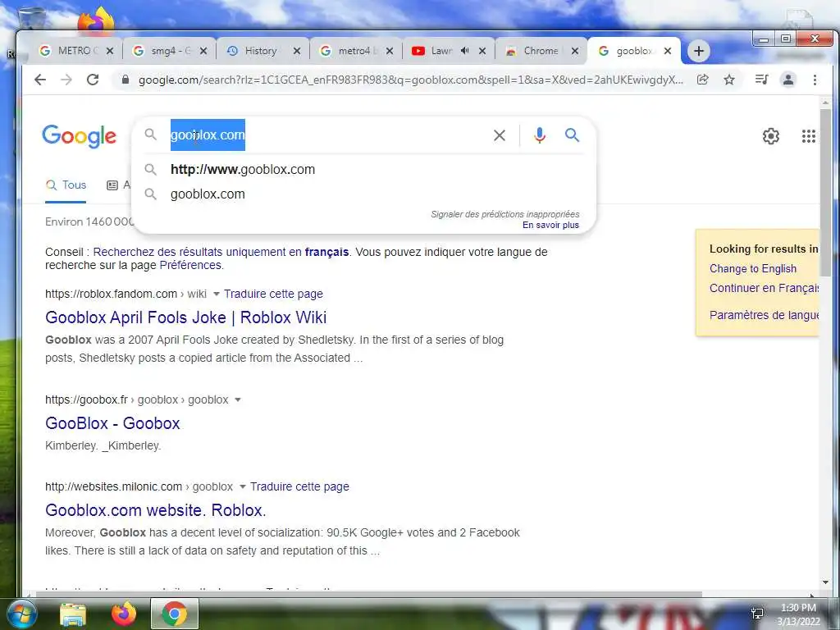Click Change to English
The height and width of the screenshot is (630, 840).
753,269
